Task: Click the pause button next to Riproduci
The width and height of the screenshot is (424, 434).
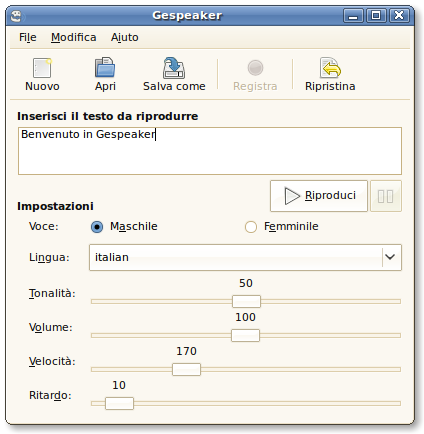Action: (386, 196)
